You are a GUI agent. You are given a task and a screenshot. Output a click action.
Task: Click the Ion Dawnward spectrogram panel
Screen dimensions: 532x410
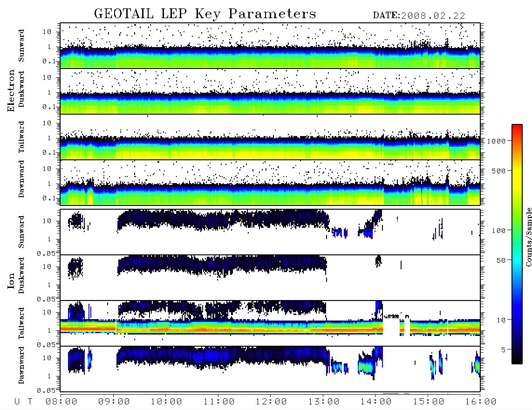(270, 369)
